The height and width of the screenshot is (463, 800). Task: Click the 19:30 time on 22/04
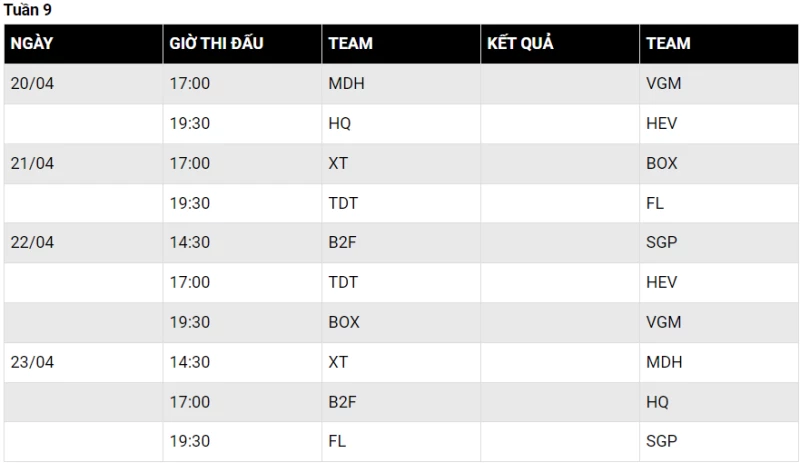[190, 322]
